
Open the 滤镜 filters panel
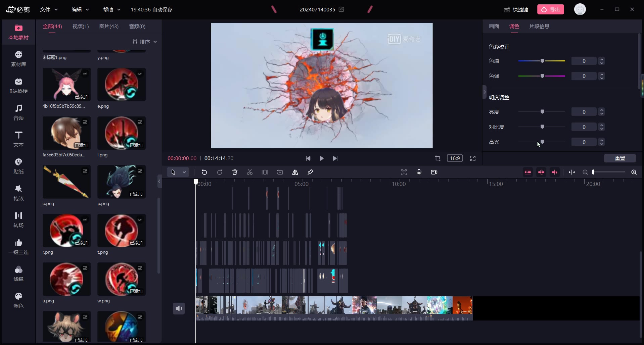(18, 274)
